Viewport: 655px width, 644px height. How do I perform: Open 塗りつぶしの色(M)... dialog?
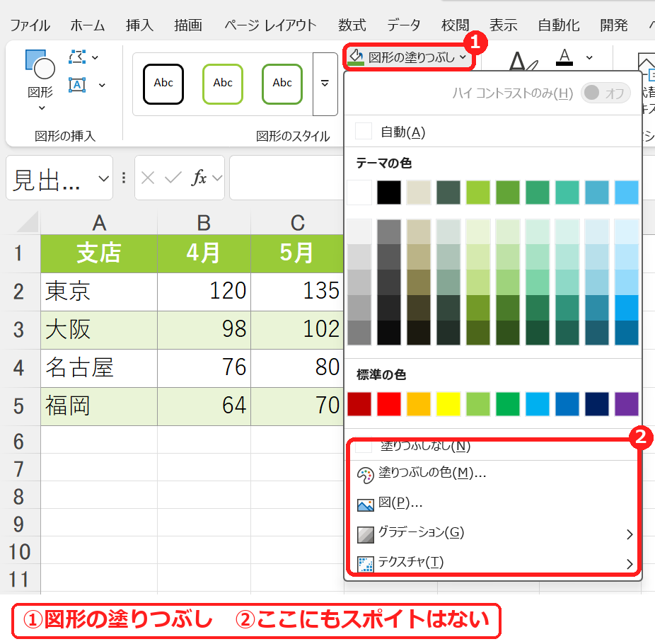(x=493, y=475)
